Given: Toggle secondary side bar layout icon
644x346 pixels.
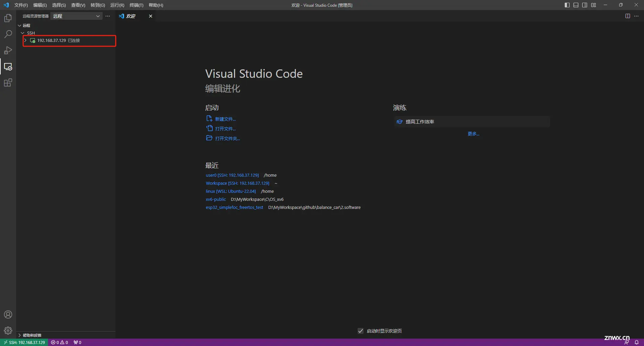Looking at the screenshot, I should (585, 5).
